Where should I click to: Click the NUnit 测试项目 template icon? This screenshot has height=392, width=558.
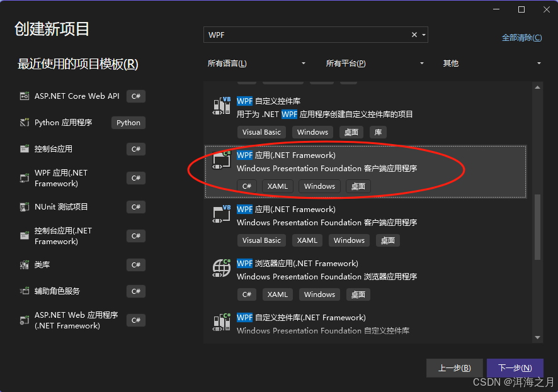pos(24,207)
